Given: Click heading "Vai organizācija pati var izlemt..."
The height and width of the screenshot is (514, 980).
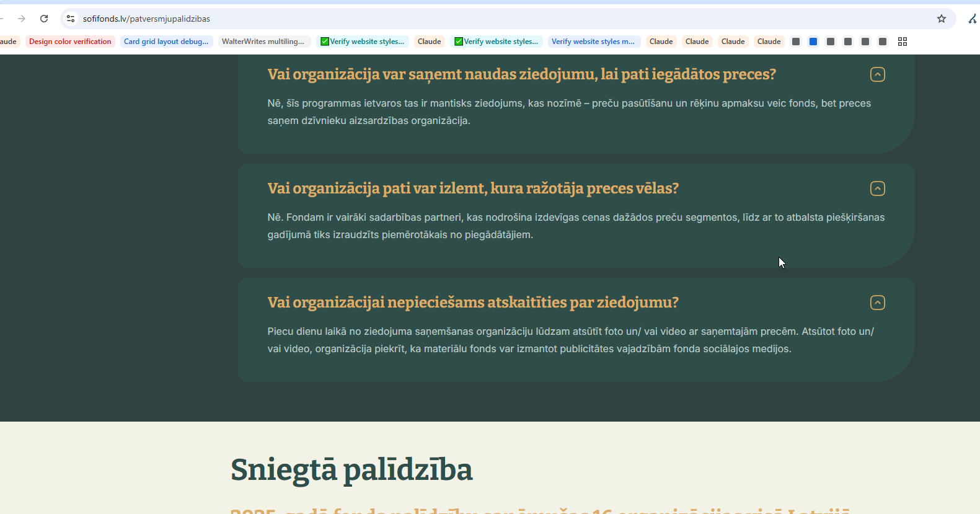Looking at the screenshot, I should click(x=473, y=188).
